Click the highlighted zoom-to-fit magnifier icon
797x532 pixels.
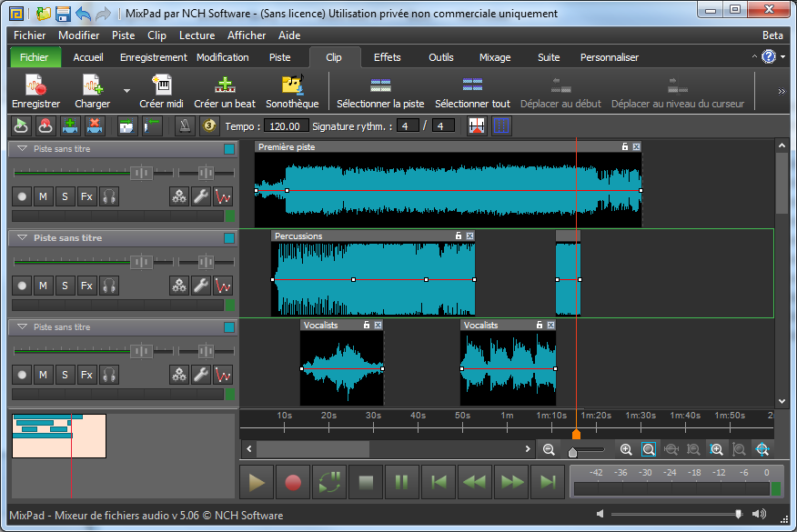tap(649, 449)
